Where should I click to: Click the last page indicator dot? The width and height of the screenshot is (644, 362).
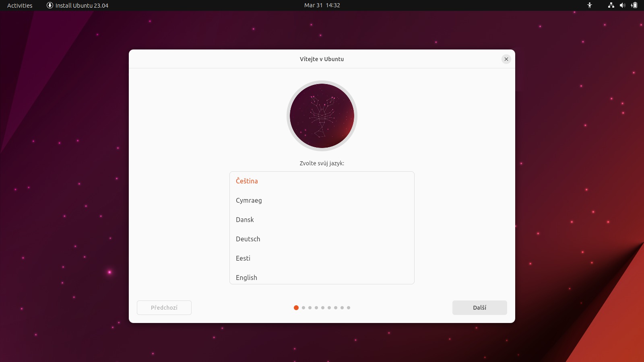pyautogui.click(x=349, y=308)
